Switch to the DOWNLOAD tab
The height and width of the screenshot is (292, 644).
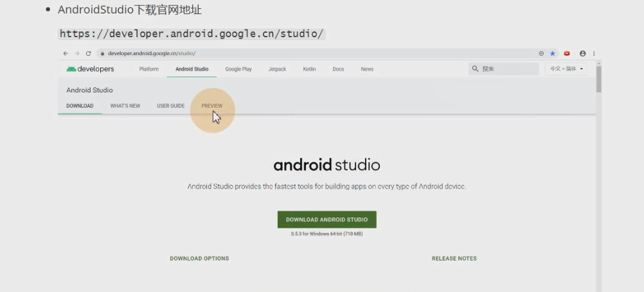pos(80,106)
